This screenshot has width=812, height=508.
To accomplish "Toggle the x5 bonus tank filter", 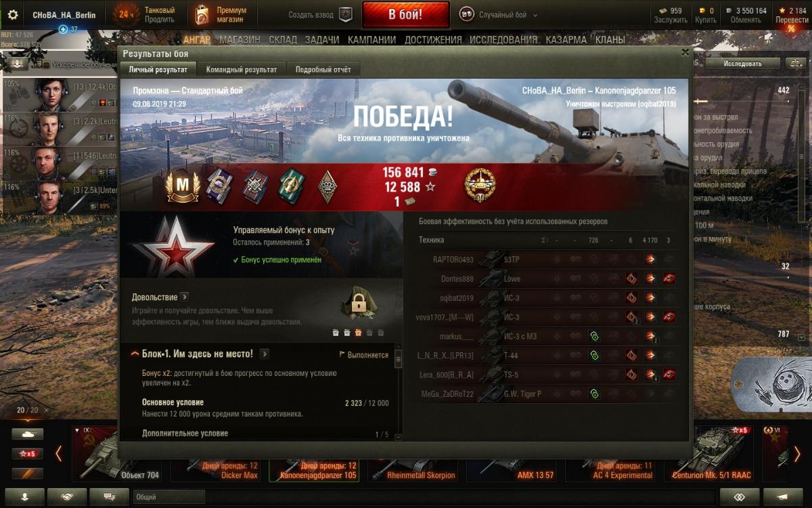I will tap(27, 453).
